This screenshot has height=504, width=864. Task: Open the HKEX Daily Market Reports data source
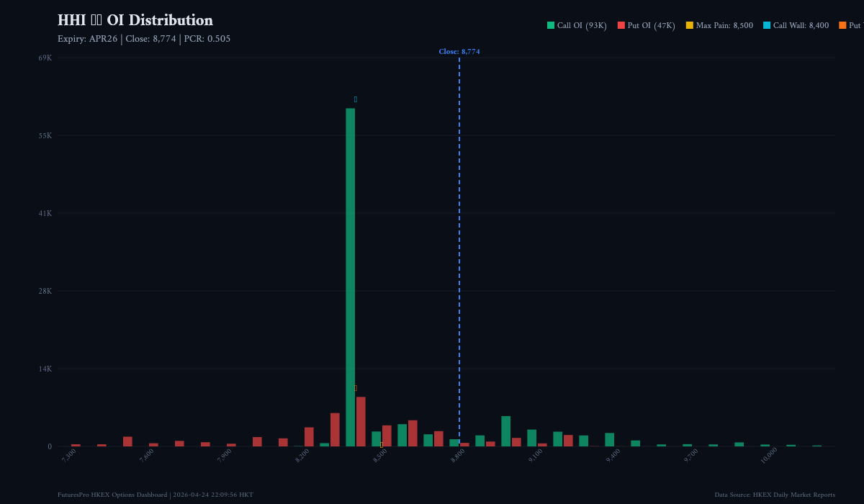pos(775,495)
